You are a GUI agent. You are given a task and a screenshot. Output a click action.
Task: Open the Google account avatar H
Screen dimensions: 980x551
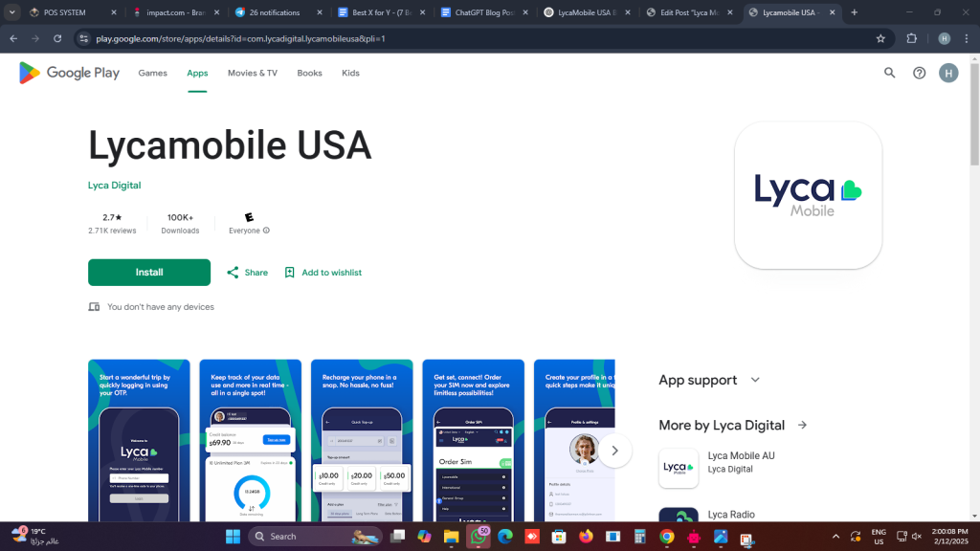click(x=948, y=73)
